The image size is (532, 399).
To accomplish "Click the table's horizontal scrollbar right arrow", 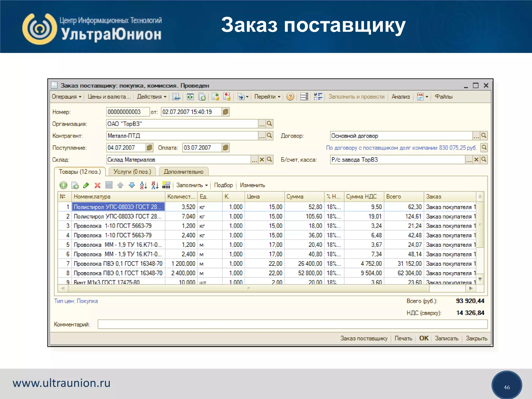I will [x=471, y=288].
